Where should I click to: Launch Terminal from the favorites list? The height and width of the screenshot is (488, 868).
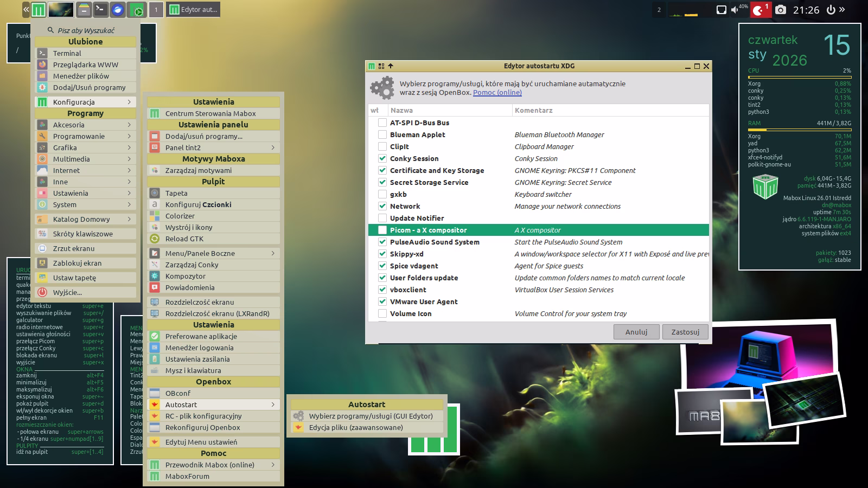click(67, 53)
